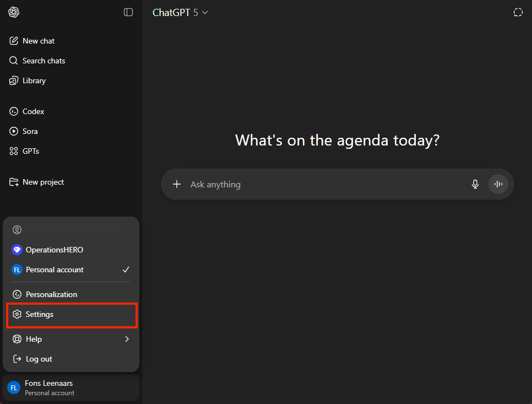This screenshot has height=404, width=532.
Task: Turn on temporary chat icon
Action: pyautogui.click(x=518, y=12)
